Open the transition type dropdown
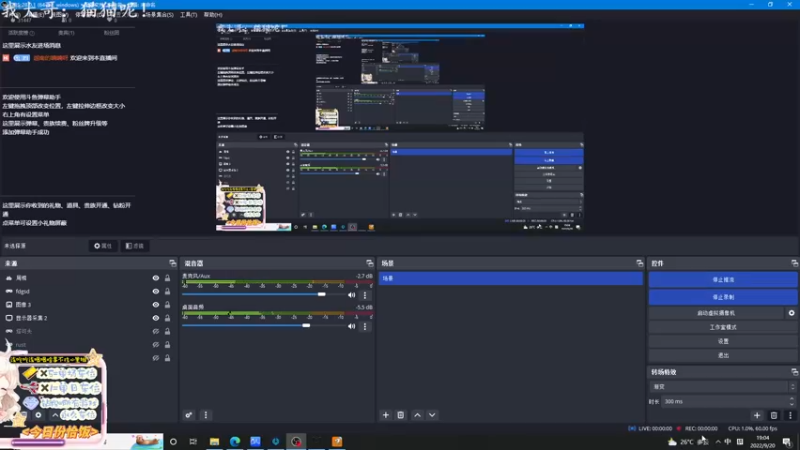Screen dimensions: 800x450 pos(723,387)
